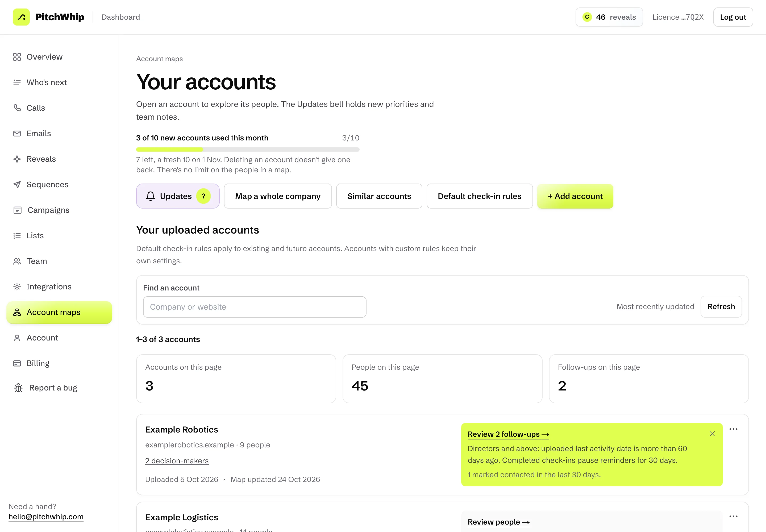Open the Example Robotics account title
This screenshot has width=766, height=532.
click(181, 429)
